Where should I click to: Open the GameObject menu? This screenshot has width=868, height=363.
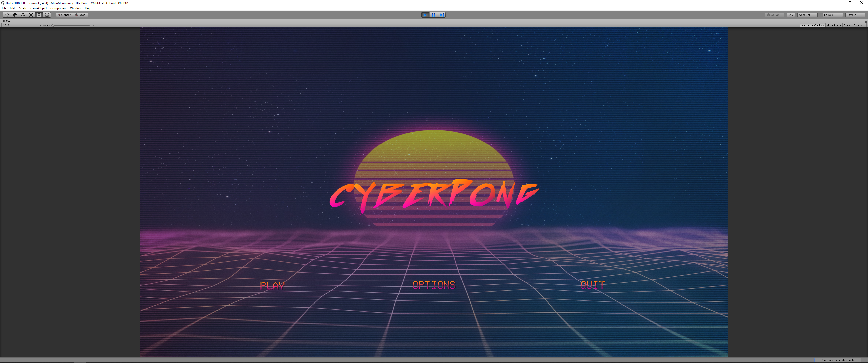pyautogui.click(x=39, y=8)
